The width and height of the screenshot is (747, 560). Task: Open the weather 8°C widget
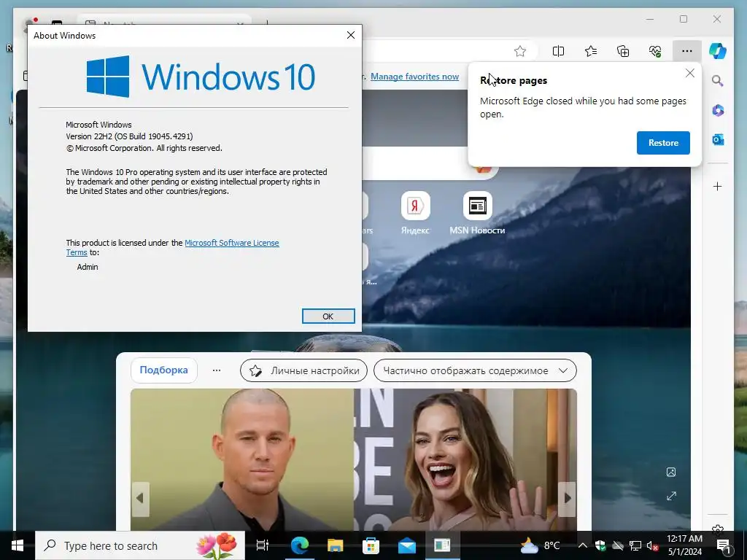coord(541,545)
